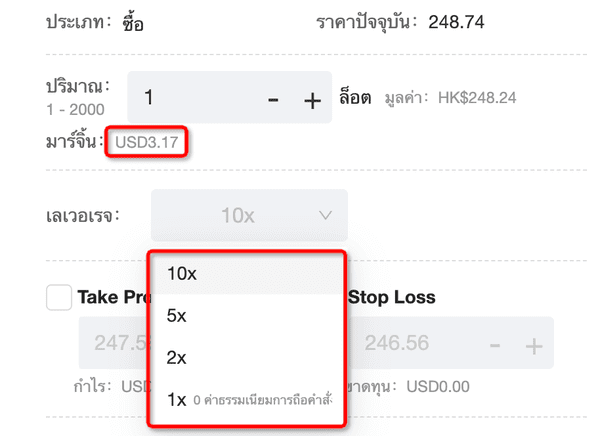Increase lot quantity with plus button
600x436 pixels.
click(x=311, y=99)
